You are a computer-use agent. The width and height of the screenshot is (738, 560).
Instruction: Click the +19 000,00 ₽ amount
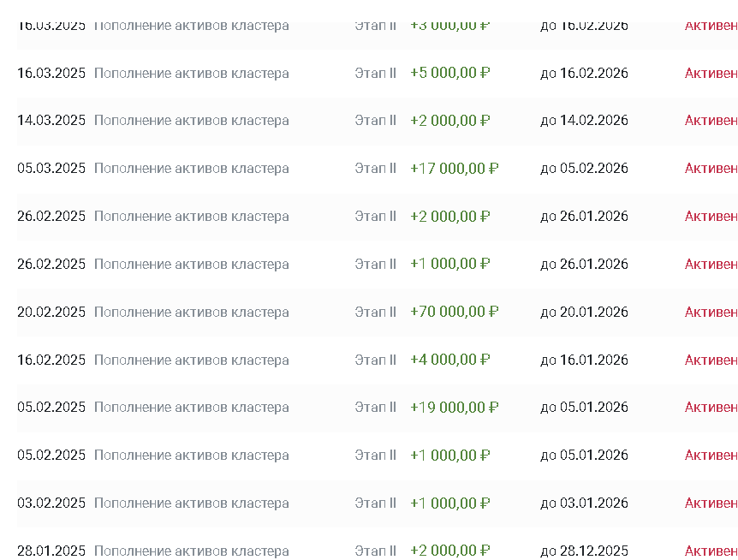[454, 408]
